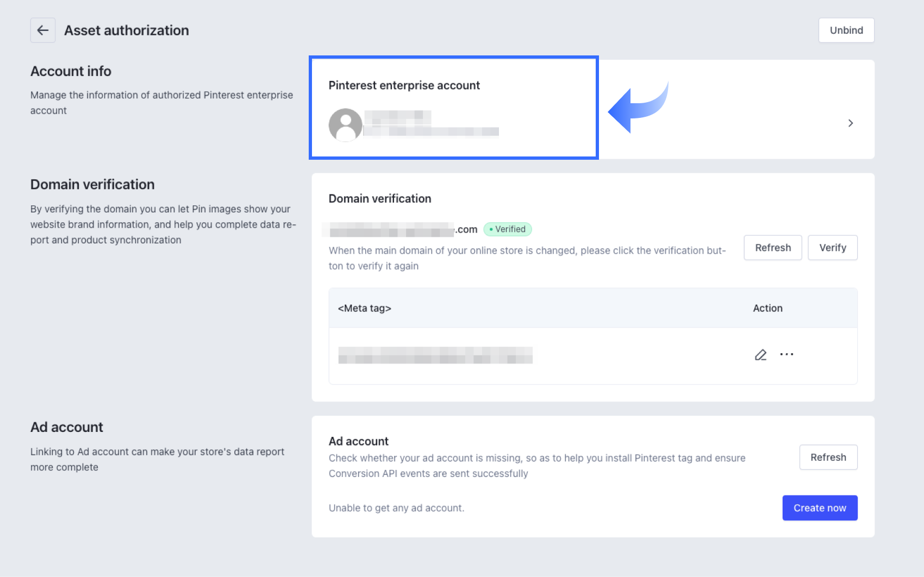This screenshot has height=577, width=924.
Task: Click the blurred verified domain name
Action: pyautogui.click(x=392, y=230)
